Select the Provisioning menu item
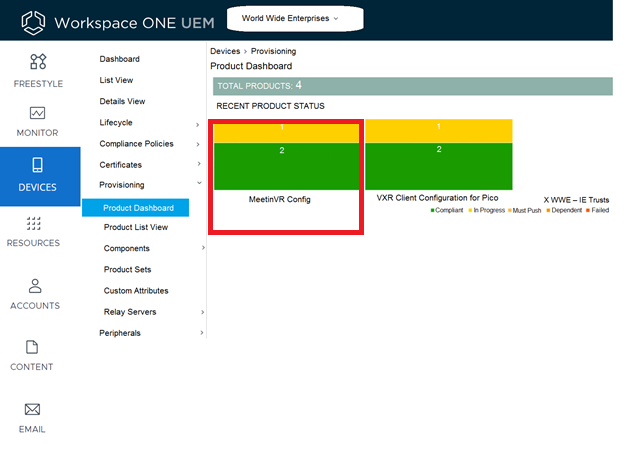 (x=122, y=185)
